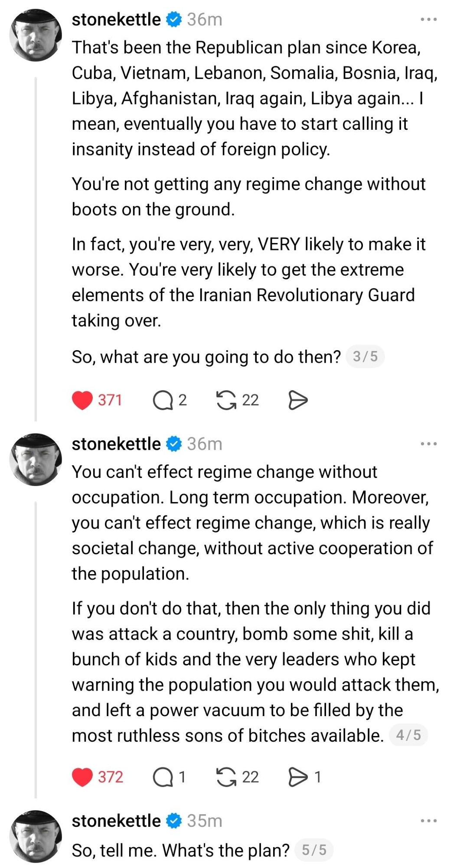Tap the 4/5 thread position badge
This screenshot has width=457, height=868.
(408, 735)
